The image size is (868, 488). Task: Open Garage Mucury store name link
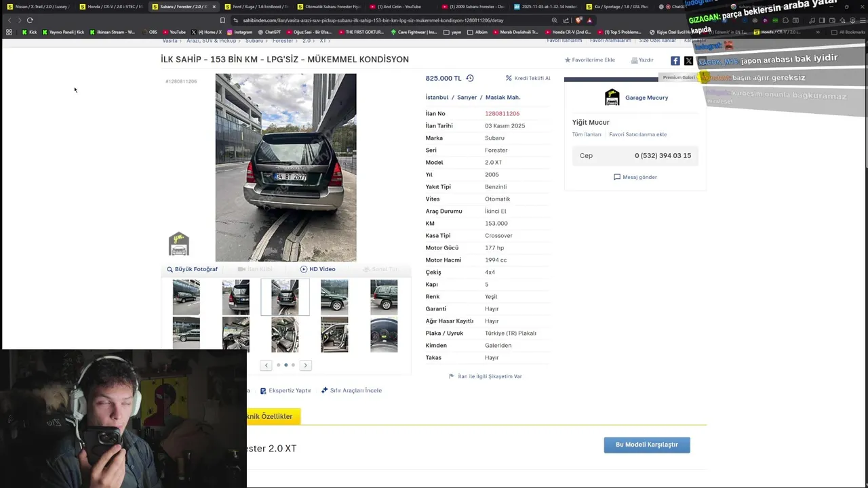point(646,98)
